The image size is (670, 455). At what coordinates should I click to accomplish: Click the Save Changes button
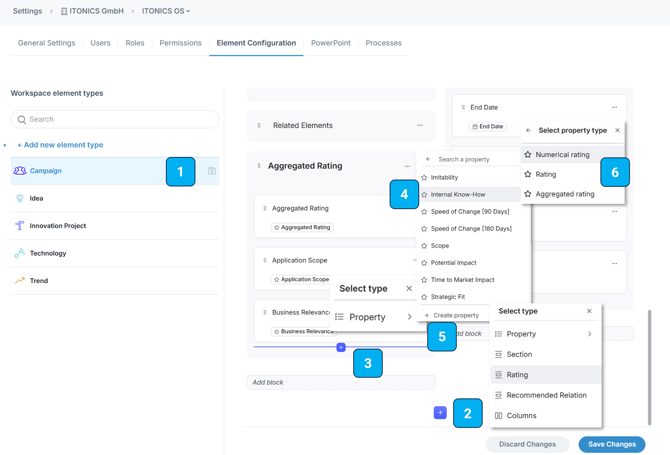[611, 444]
